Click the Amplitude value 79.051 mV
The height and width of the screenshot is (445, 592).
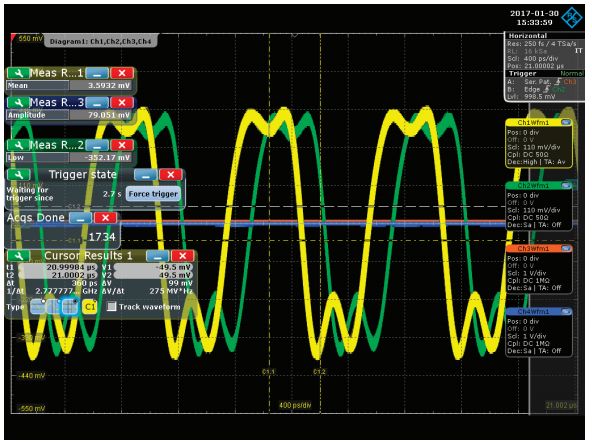pos(109,115)
